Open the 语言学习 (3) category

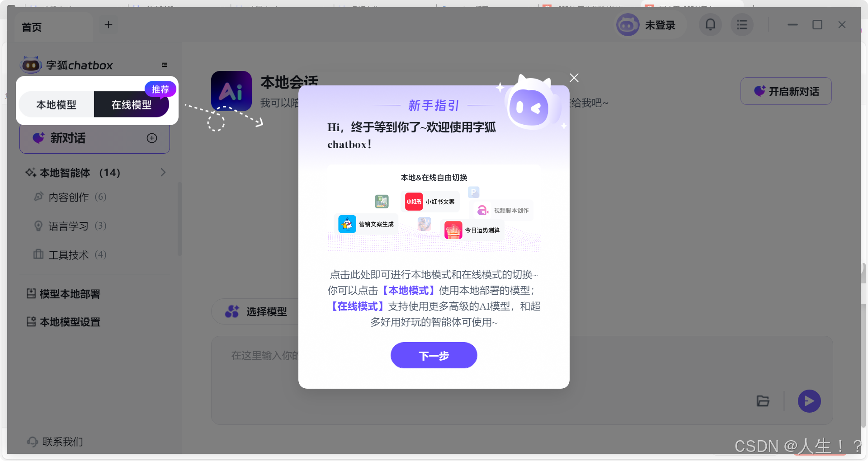click(77, 226)
